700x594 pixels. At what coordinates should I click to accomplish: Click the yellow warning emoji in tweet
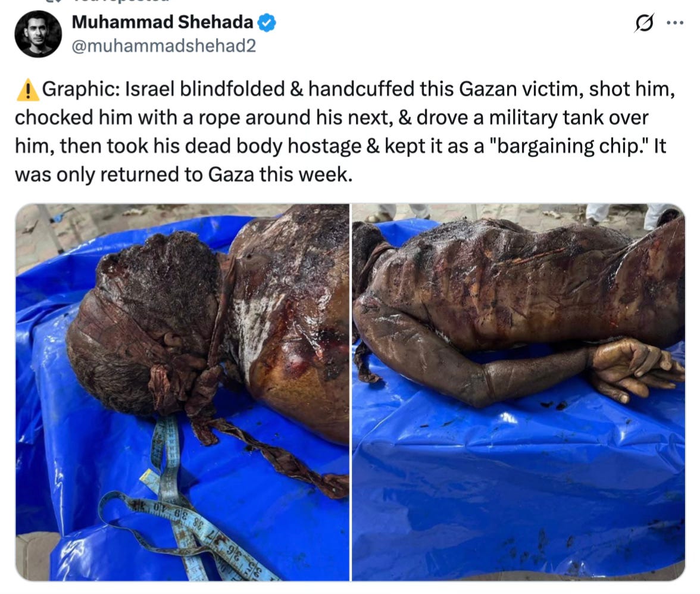pyautogui.click(x=27, y=90)
